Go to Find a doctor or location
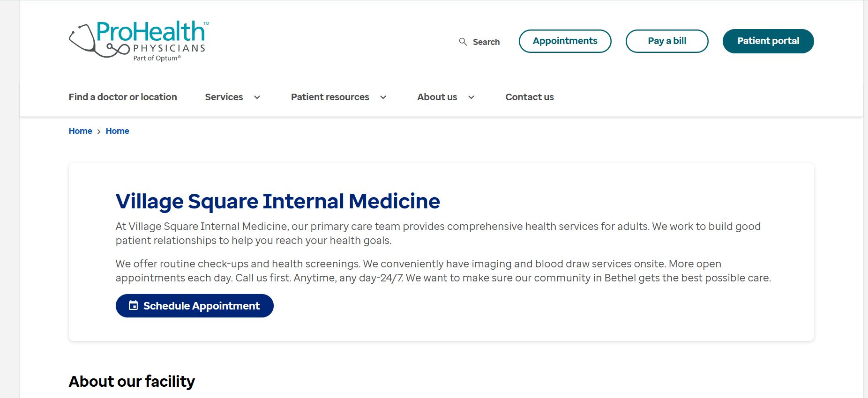The height and width of the screenshot is (398, 868). point(123,97)
